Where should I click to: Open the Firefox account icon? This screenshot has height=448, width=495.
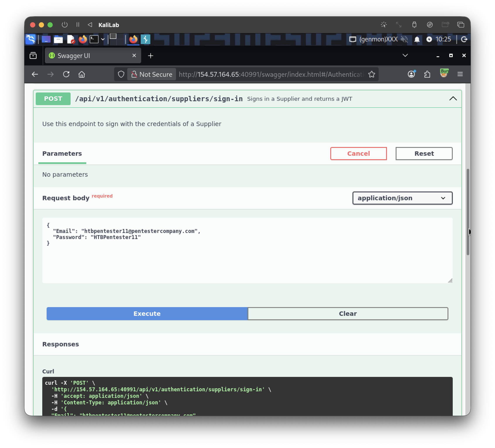(x=411, y=74)
